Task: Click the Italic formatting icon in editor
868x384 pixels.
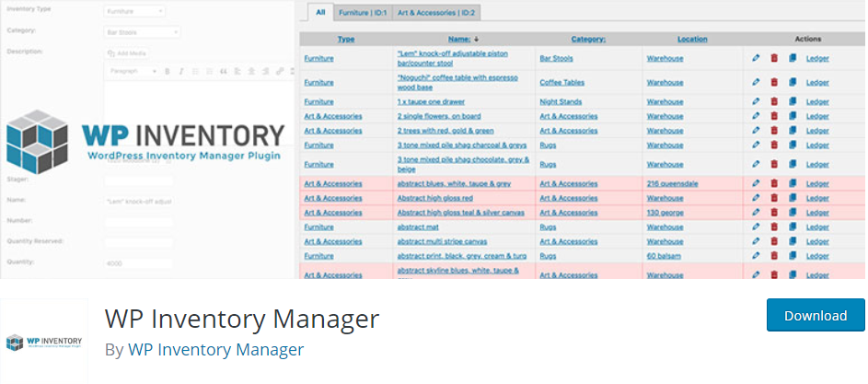Action: (x=181, y=72)
